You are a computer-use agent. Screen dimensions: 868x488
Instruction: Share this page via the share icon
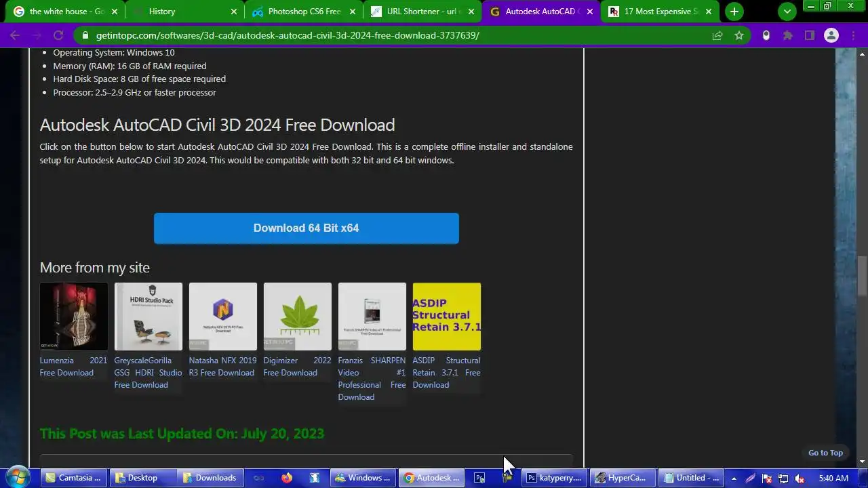[717, 35]
